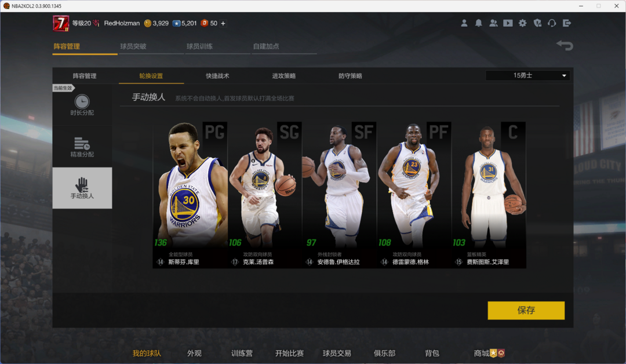626x364 pixels.
Task: Click the 108 rating on Green card
Action: pos(385,242)
